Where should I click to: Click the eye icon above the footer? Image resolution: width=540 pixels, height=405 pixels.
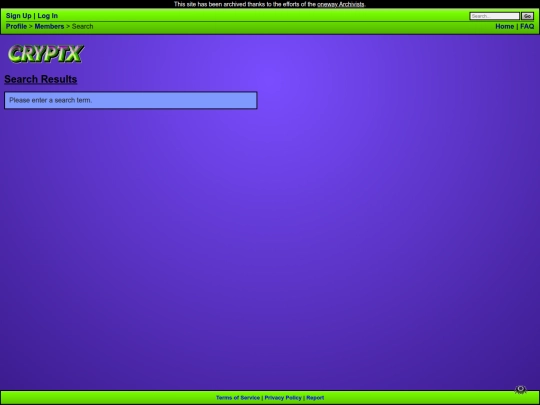tap(520, 390)
